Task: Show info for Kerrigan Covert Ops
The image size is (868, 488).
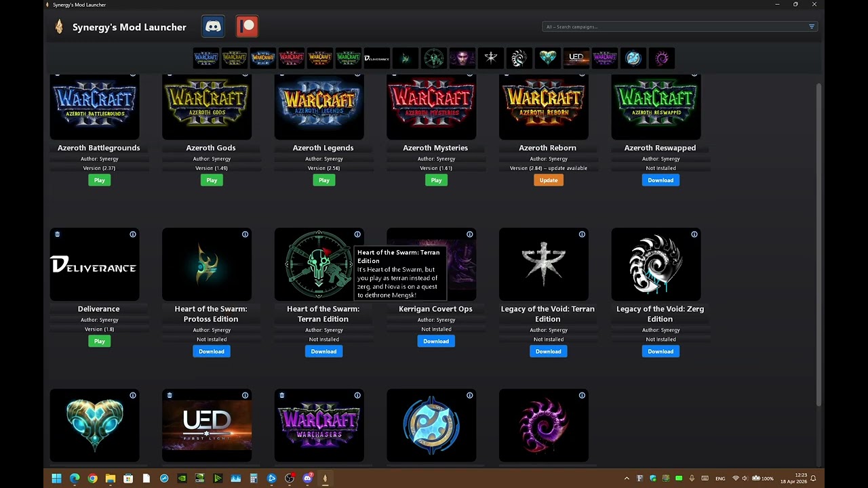Action: click(469, 235)
